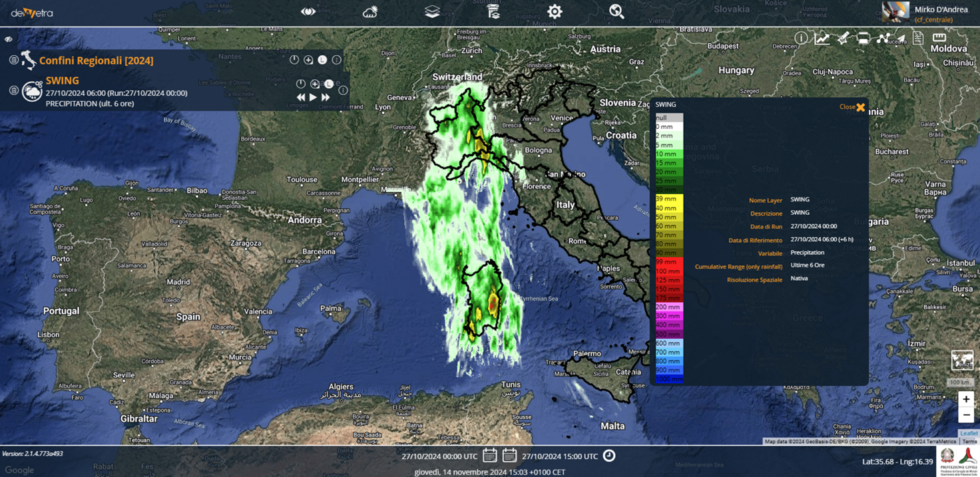Click the info tool in map toolbar
Image resolution: width=980 pixels, height=477 pixels.
[801, 39]
